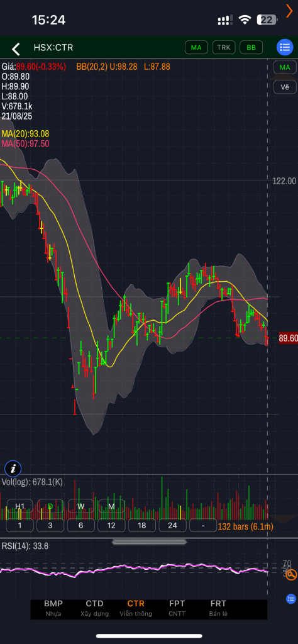The image size is (298, 644).
Task: Click the MA button on the right panel
Action: click(285, 67)
